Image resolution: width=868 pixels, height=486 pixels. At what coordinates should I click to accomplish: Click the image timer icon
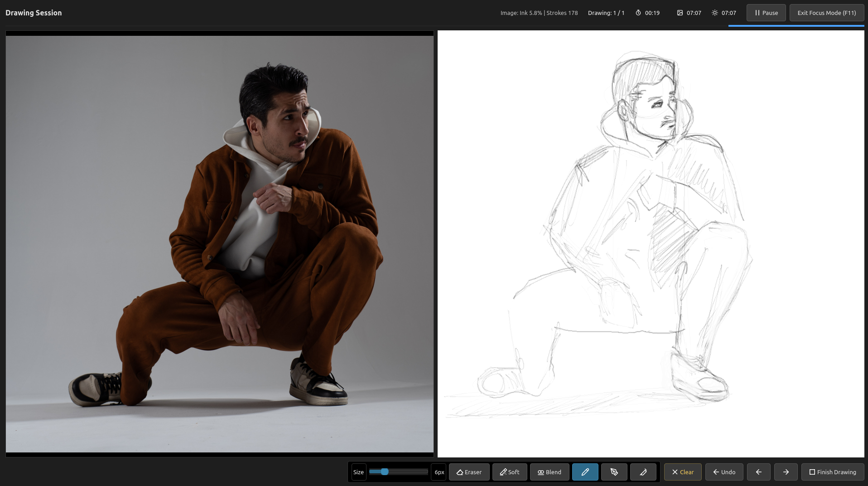(x=680, y=13)
